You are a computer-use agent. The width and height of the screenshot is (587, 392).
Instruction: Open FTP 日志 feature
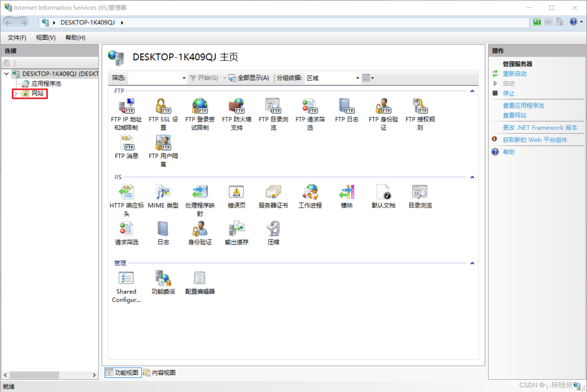tap(347, 110)
